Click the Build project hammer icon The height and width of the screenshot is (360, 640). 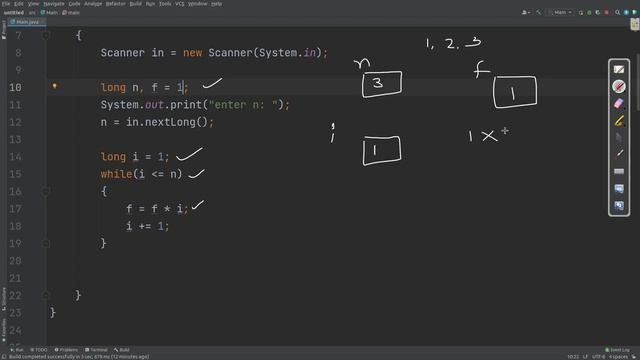click(x=539, y=13)
